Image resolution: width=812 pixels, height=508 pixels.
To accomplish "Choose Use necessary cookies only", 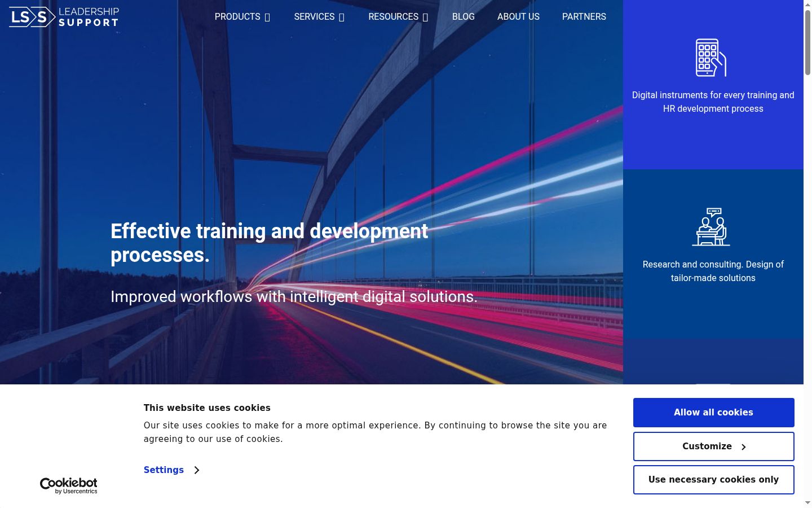I will 713,480.
